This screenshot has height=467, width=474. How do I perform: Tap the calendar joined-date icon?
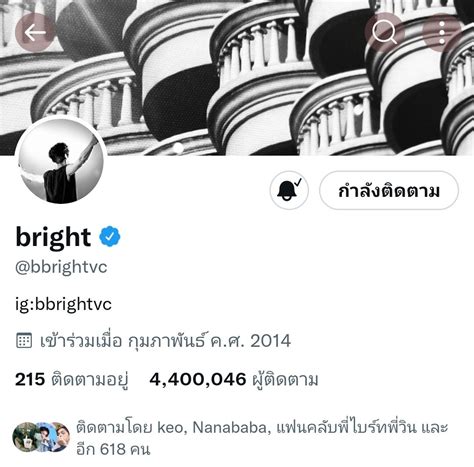[24, 341]
